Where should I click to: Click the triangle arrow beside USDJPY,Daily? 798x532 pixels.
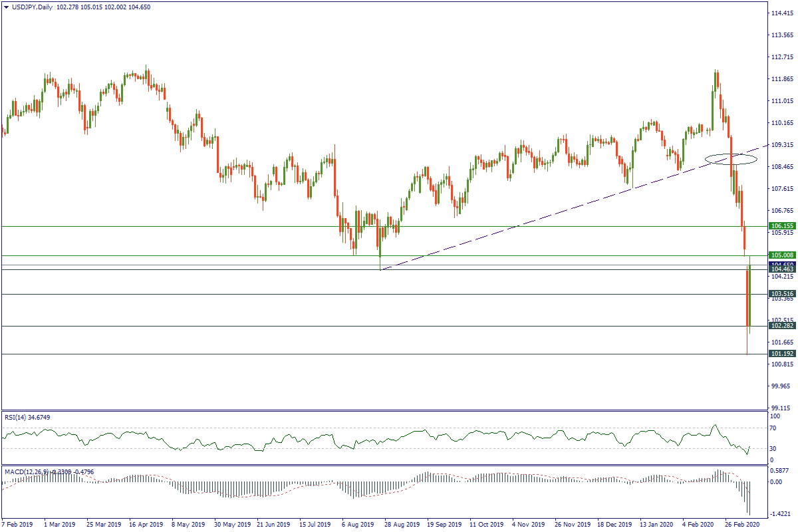[5, 7]
